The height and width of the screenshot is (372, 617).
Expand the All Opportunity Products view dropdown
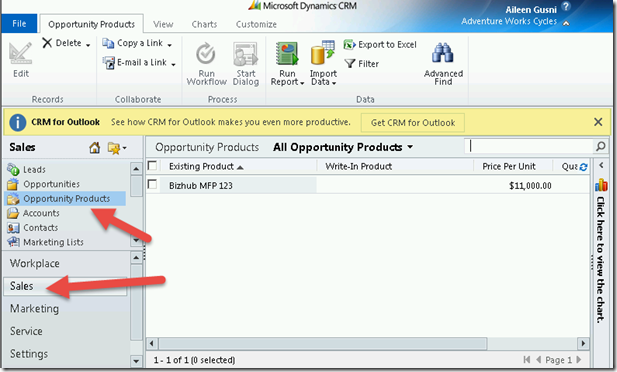point(410,147)
